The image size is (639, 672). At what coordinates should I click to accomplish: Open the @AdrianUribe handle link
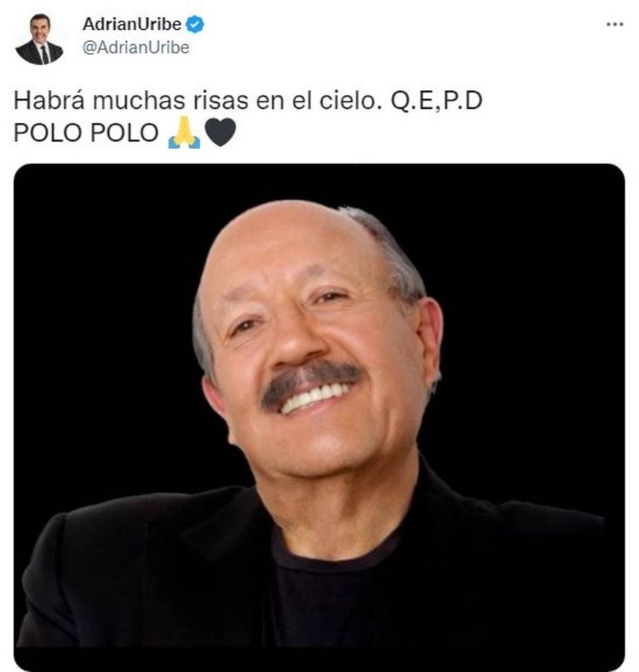136,47
